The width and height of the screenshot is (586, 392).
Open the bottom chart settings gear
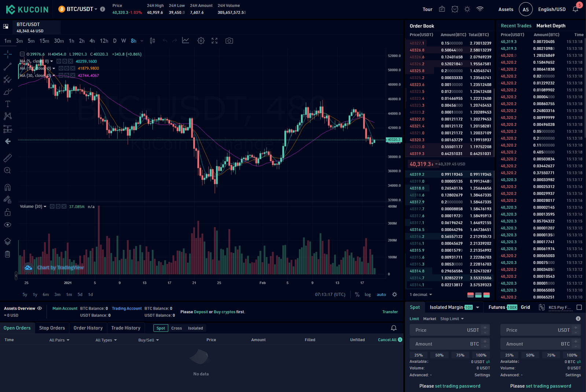[x=394, y=295]
